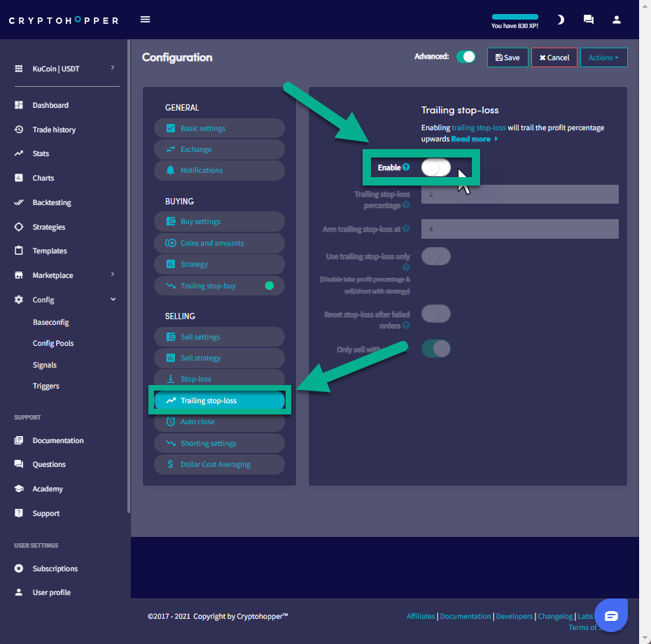Toggle Reset stop-loss after failed orders
Screen dimensions: 651x644
click(x=435, y=314)
